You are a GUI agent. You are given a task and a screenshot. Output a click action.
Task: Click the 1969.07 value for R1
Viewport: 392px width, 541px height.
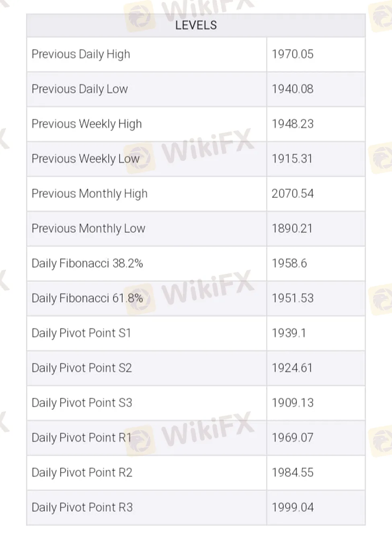click(292, 438)
